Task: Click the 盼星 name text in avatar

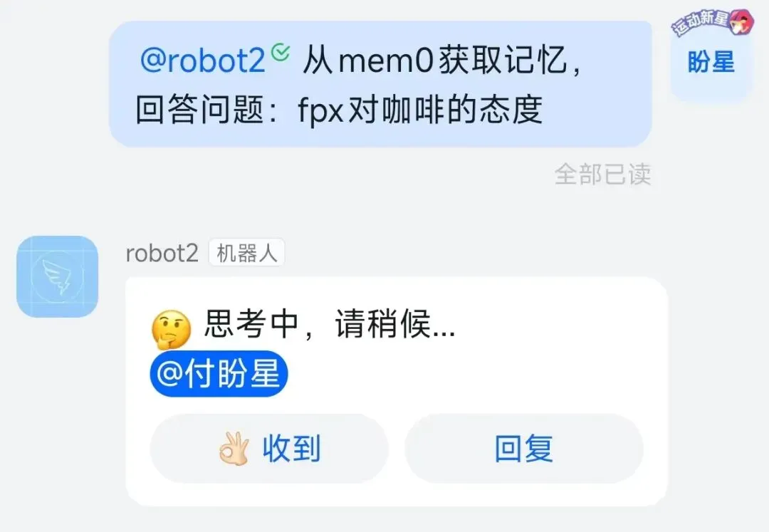Action: (711, 62)
